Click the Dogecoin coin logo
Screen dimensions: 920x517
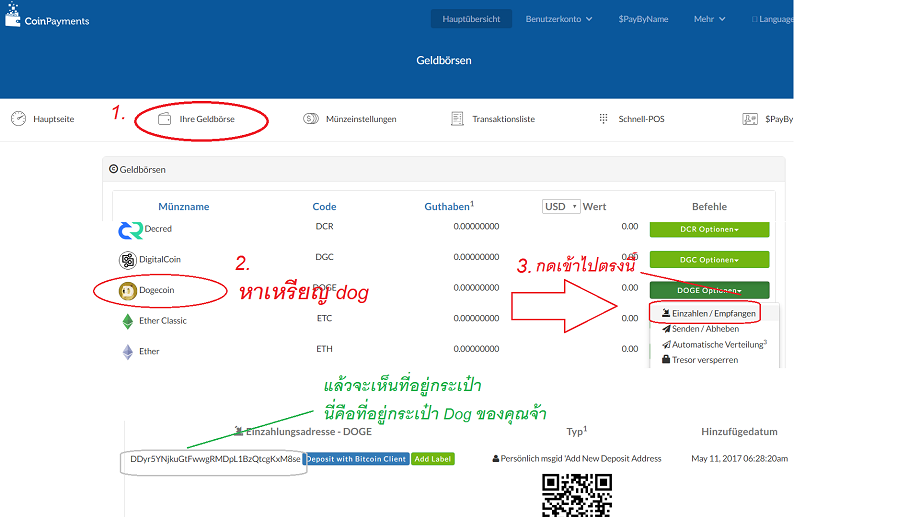[127, 290]
